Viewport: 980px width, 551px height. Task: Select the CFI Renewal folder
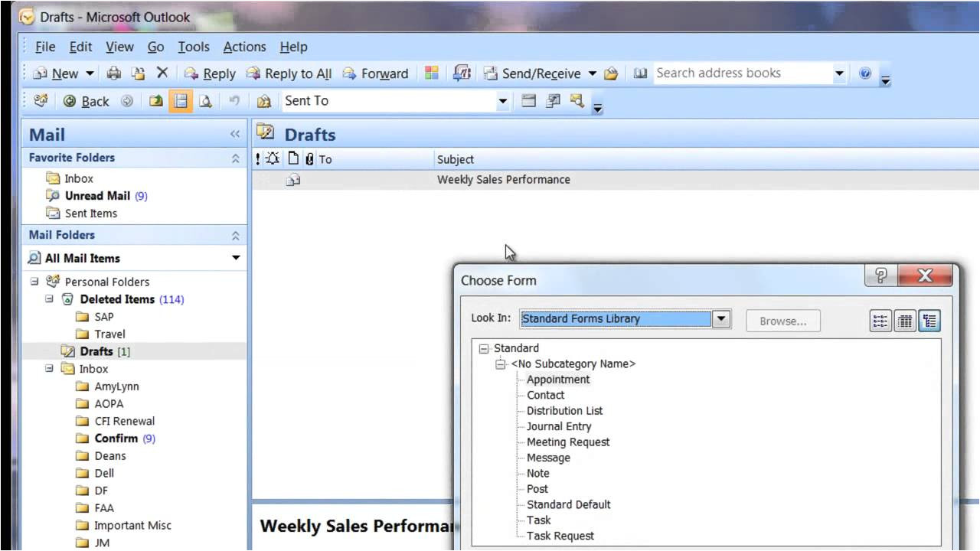(115, 421)
